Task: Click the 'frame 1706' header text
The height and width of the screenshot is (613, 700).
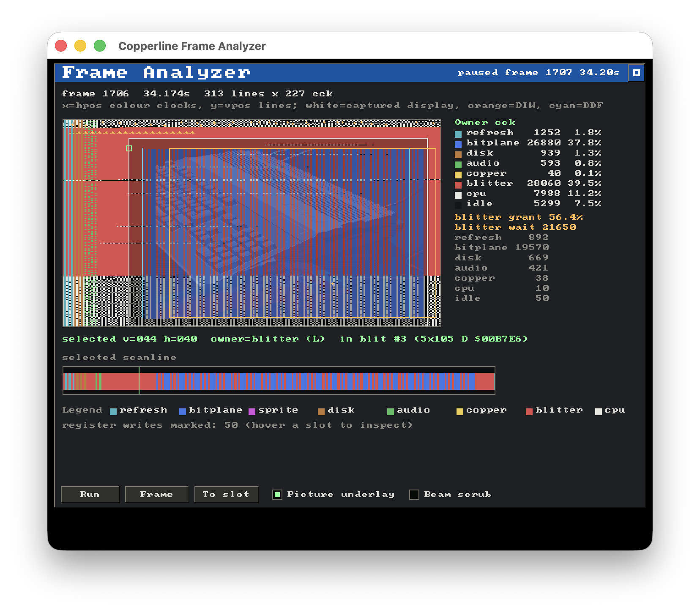Action: click(96, 93)
